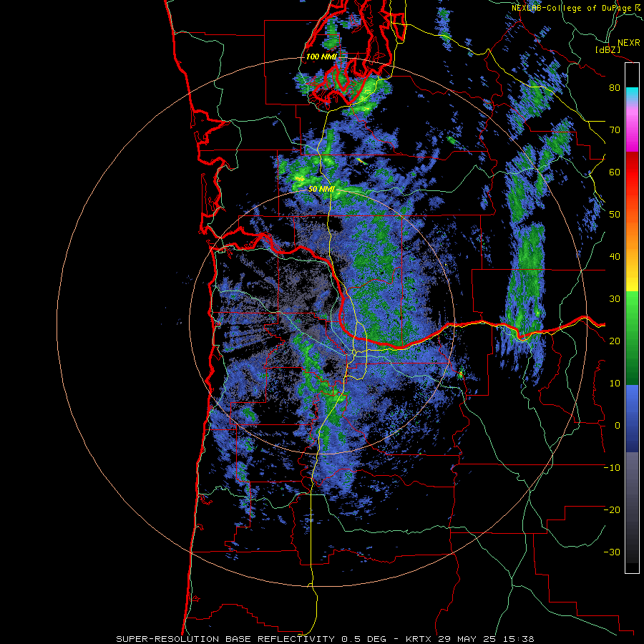Image resolution: width=644 pixels, height=644 pixels.
Task: Select the -10 value on the dBZ scale
Action: click(612, 468)
